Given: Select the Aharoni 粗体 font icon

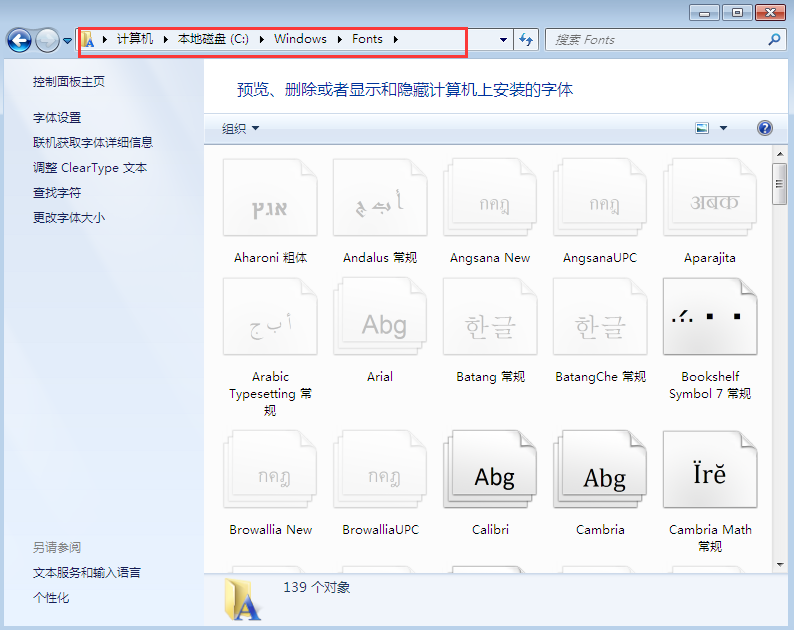Looking at the screenshot, I should [270, 198].
